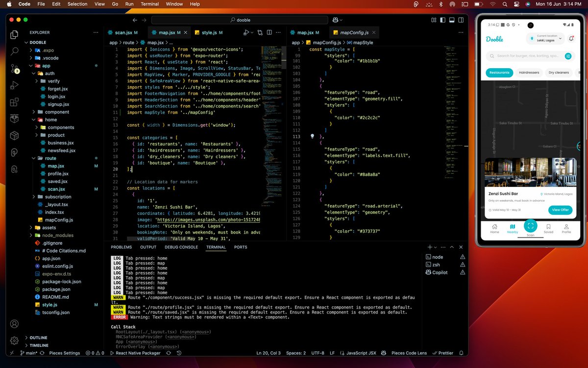Viewport: 588px width, 368px height.
Task: Open the Selection menu in menu bar
Action: pos(77,4)
